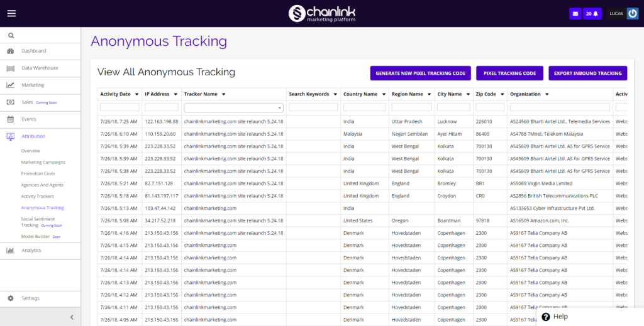Go to Attribution Overview
The width and height of the screenshot is (644, 326).
click(30, 151)
